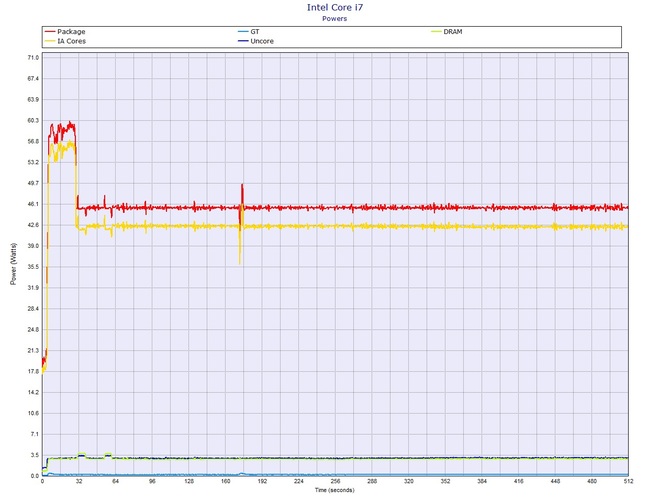The image size is (670, 502).
Task: Click the 384 x-axis tick label
Action: pos(482,481)
